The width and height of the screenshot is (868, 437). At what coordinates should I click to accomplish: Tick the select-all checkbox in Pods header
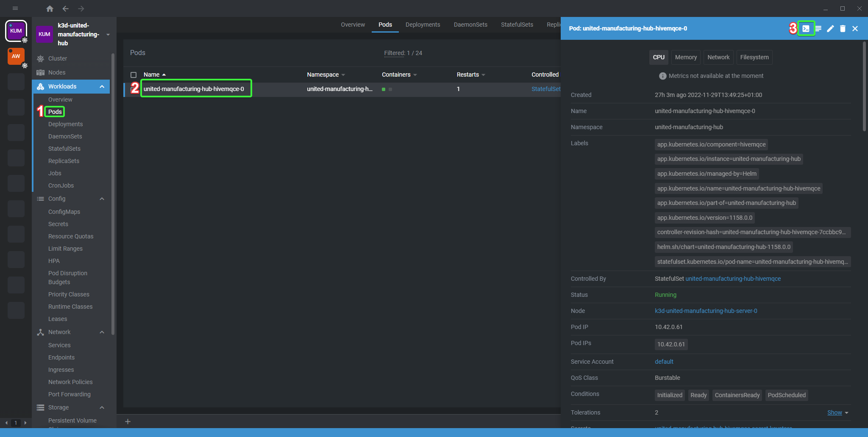click(x=134, y=75)
